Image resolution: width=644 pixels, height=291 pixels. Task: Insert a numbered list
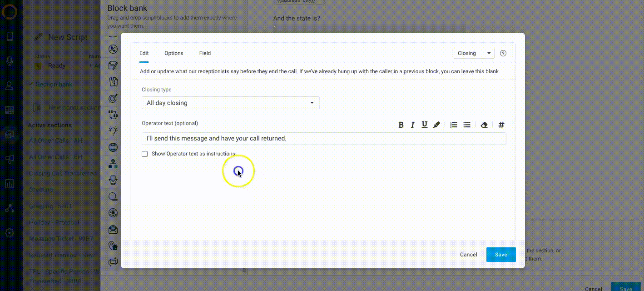454,125
